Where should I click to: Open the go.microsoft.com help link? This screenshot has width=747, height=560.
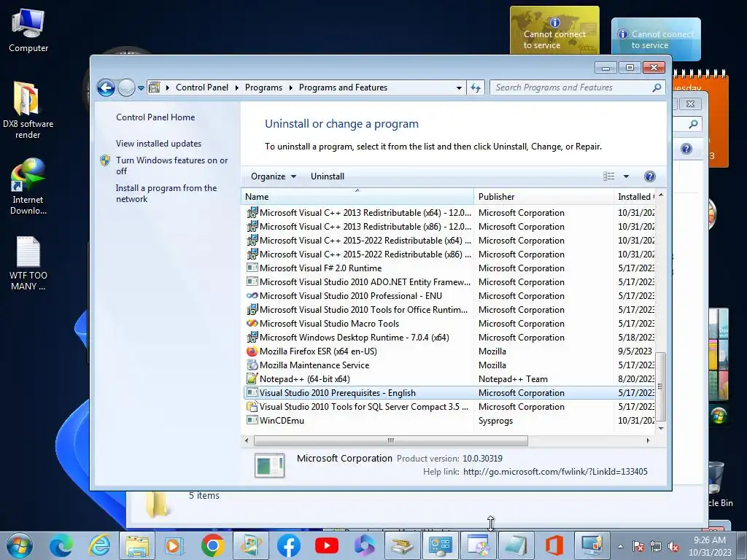click(555, 472)
